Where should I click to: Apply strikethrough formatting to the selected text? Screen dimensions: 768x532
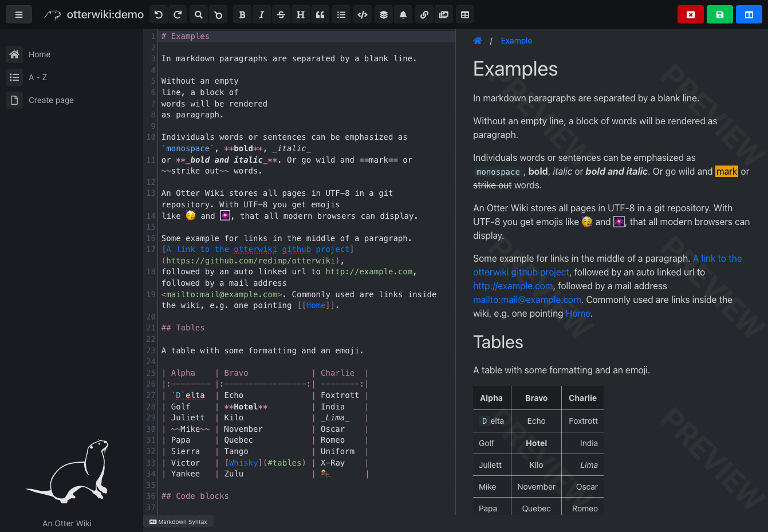pyautogui.click(x=281, y=15)
